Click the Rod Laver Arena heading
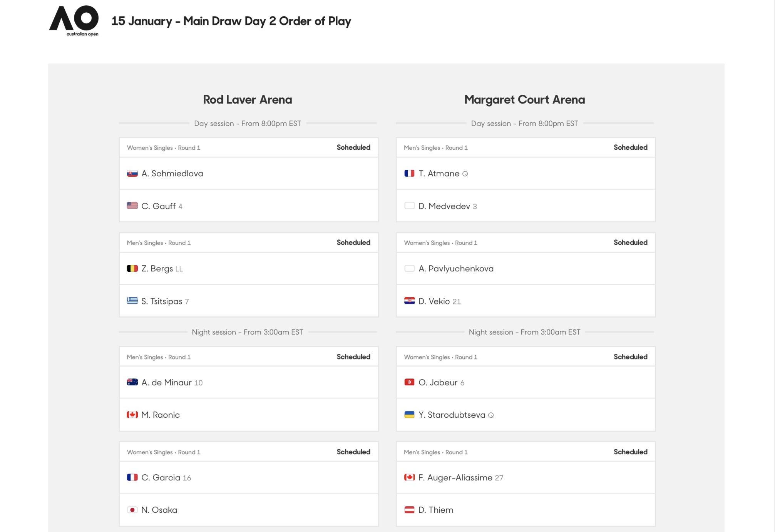The height and width of the screenshot is (532, 775). tap(248, 99)
